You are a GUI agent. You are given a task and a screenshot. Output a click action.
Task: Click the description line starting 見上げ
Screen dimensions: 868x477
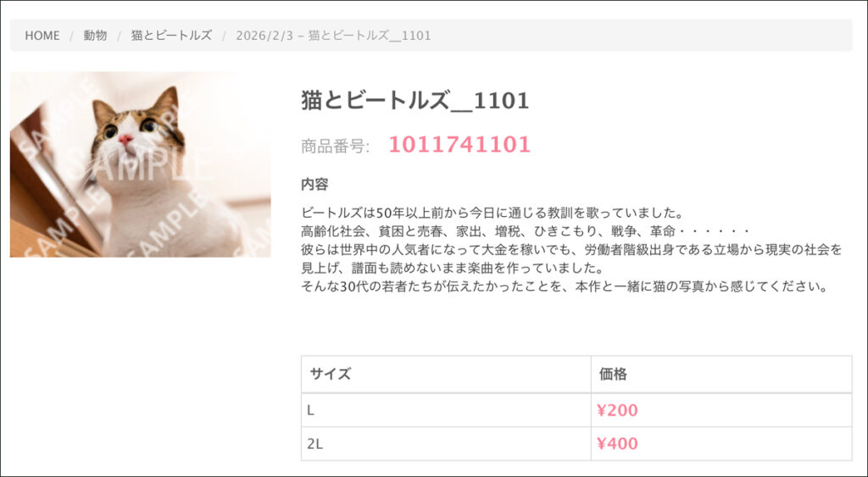click(453, 269)
